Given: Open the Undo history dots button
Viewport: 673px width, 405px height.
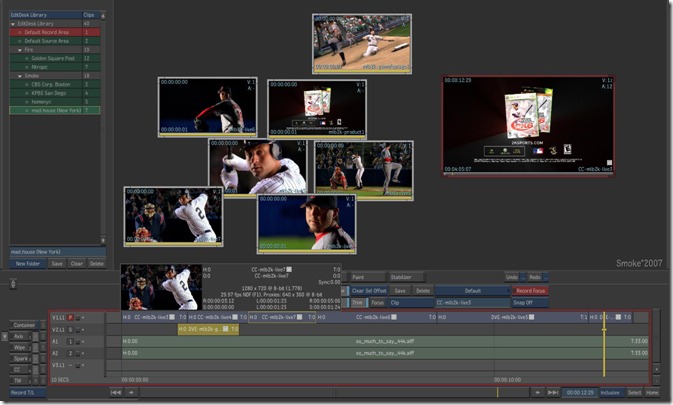Looking at the screenshot, I should [x=522, y=277].
